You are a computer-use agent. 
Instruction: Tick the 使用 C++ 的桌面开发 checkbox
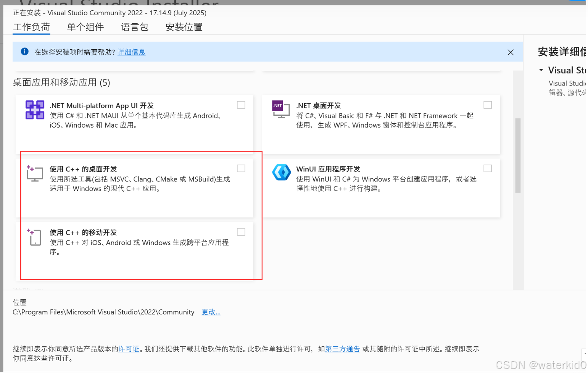241,168
